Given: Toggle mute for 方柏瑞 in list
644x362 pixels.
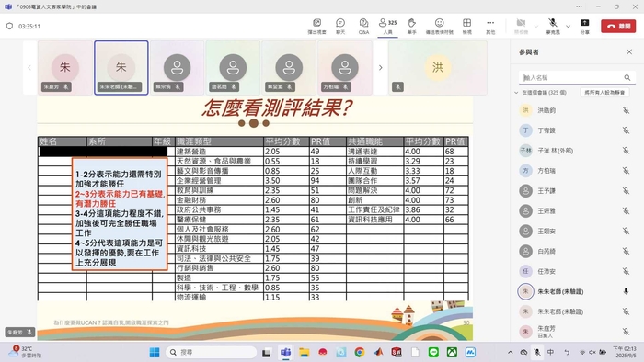Looking at the screenshot, I should tap(626, 171).
